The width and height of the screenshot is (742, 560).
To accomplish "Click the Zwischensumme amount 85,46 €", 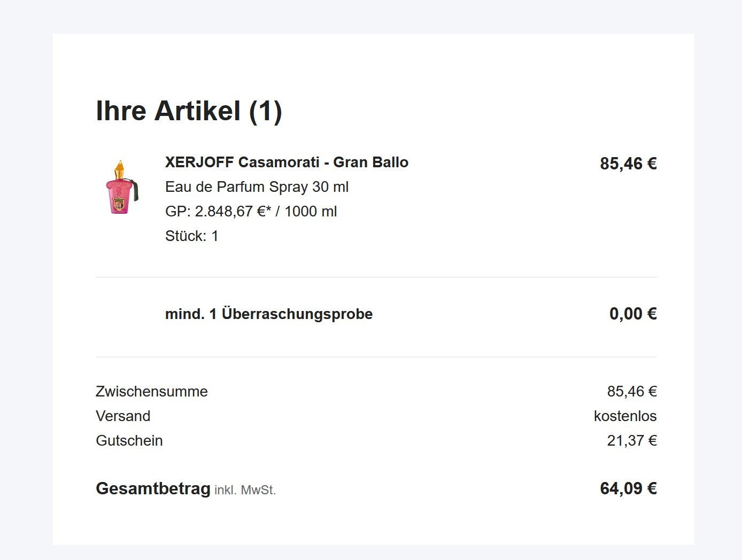I will pyautogui.click(x=631, y=392).
